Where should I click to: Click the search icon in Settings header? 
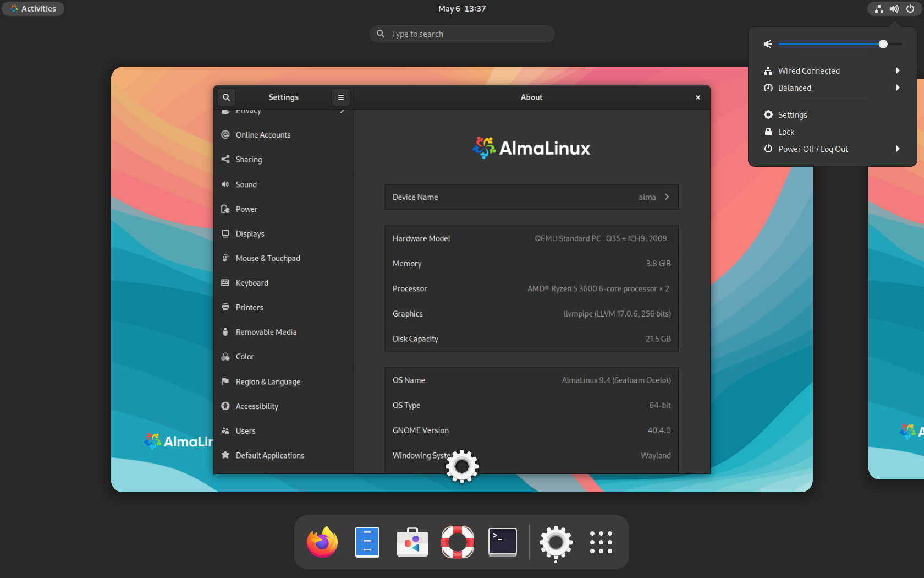coord(226,97)
